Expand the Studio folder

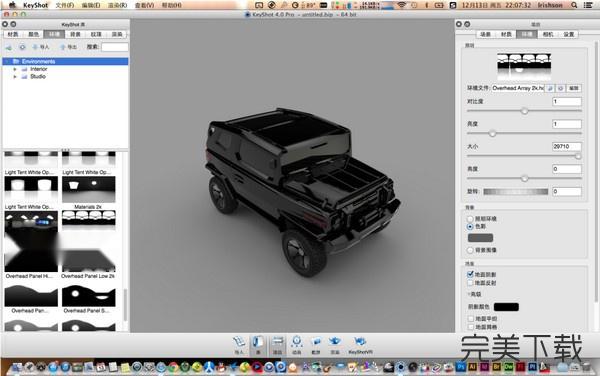[15, 77]
